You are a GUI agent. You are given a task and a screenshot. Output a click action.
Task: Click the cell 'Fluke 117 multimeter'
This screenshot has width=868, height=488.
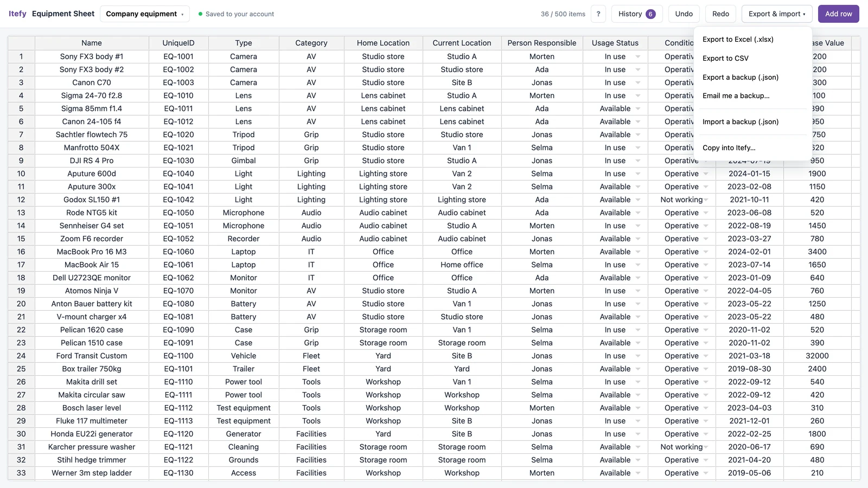(92, 421)
